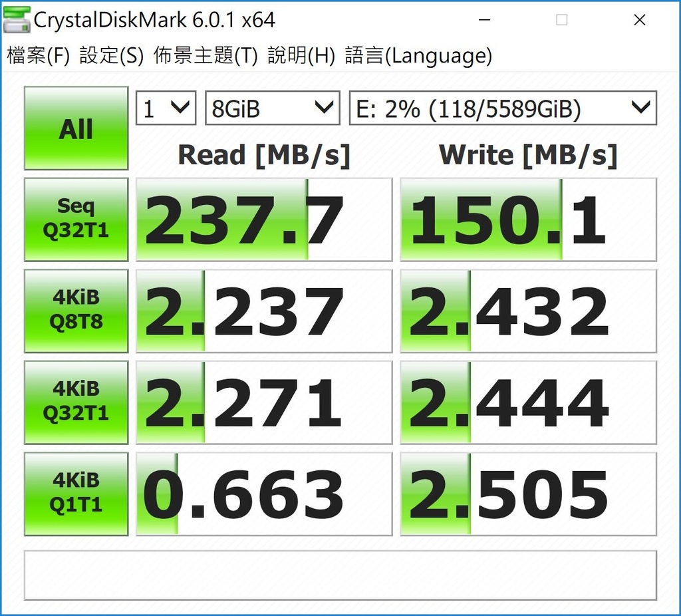Start the 4KiB Q8T8 test
681x616 pixels.
[x=76, y=311]
